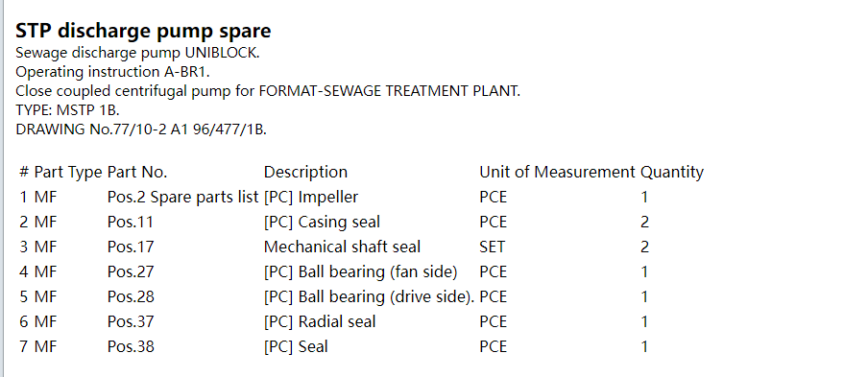The image size is (868, 377).
Task: Click the TYPE: MSTP 1B line
Action: [67, 109]
